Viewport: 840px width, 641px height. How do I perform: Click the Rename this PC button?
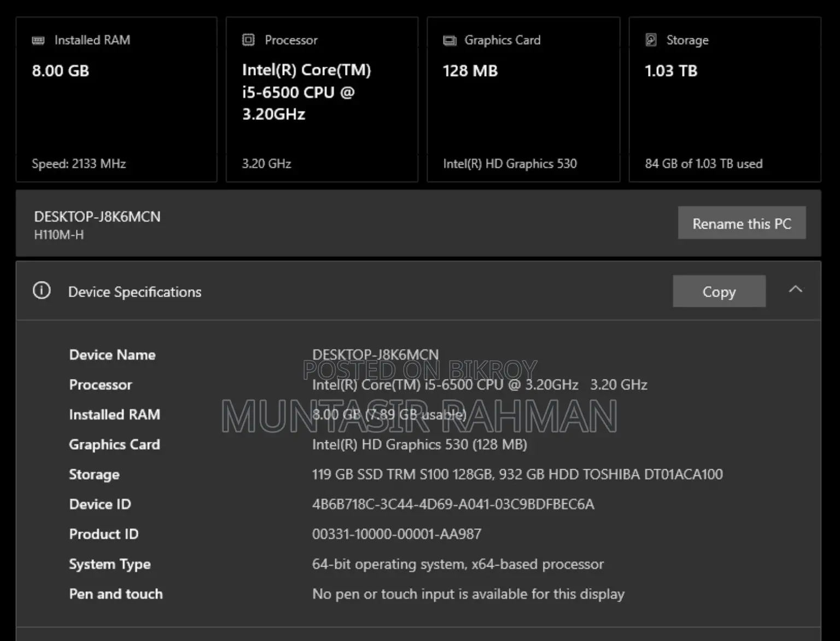point(742,223)
